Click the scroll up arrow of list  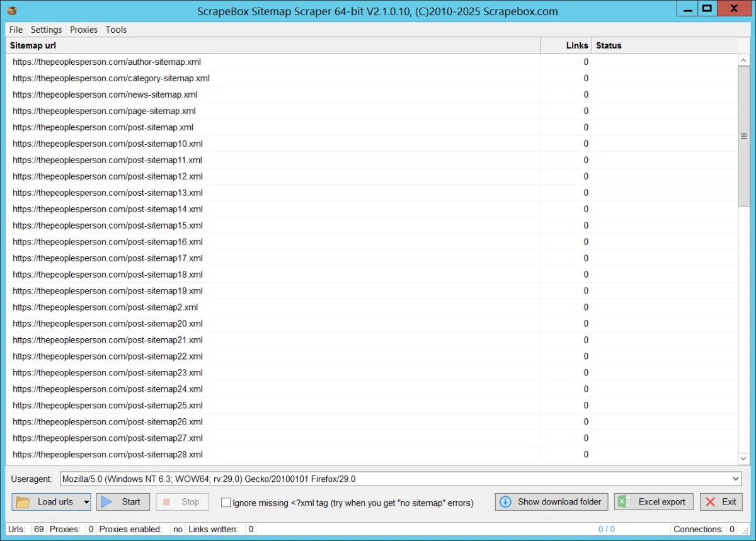743,60
